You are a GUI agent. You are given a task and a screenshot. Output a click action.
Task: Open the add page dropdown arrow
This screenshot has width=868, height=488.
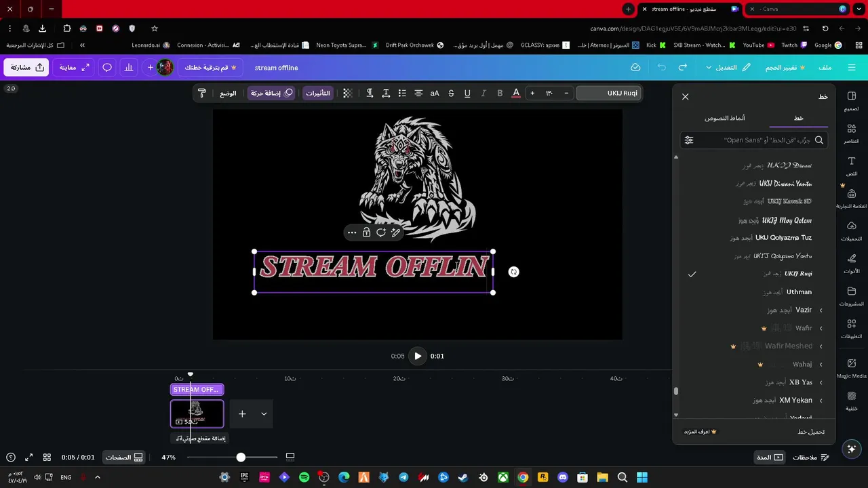pyautogui.click(x=264, y=414)
